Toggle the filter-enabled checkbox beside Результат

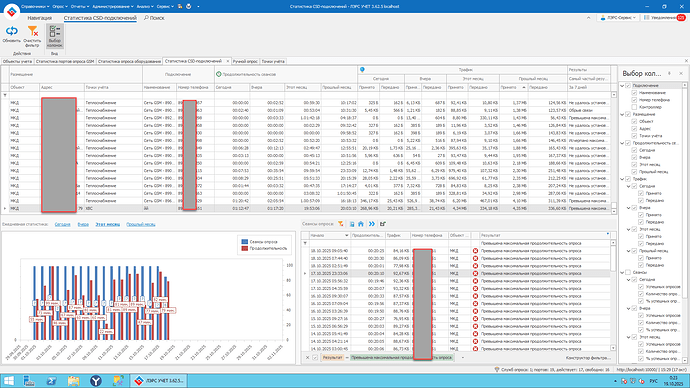315,358
